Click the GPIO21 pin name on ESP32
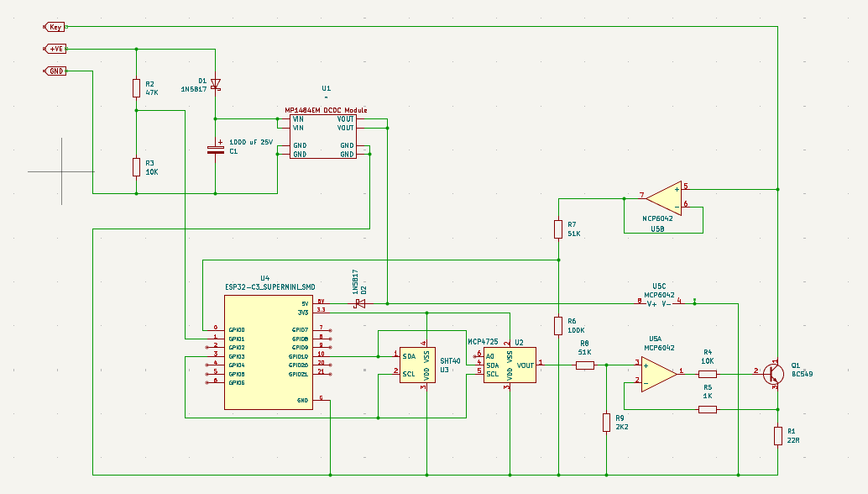This screenshot has width=868, height=494. (x=298, y=375)
